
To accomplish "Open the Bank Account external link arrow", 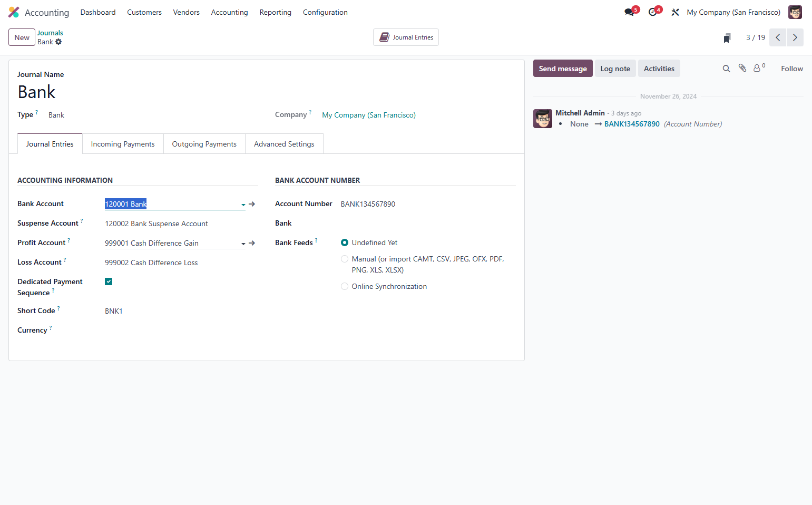I will click(x=252, y=204).
